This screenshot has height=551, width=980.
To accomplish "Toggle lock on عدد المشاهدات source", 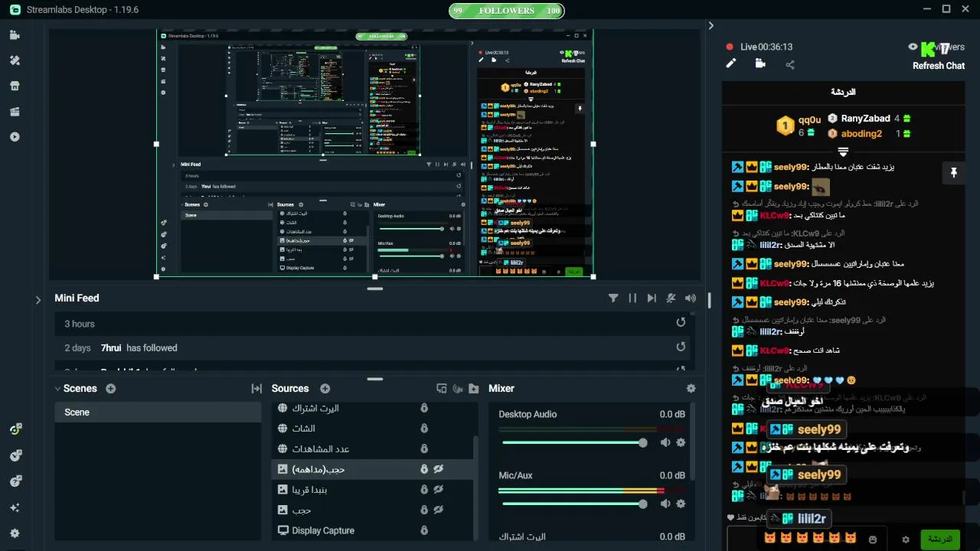I will point(424,448).
